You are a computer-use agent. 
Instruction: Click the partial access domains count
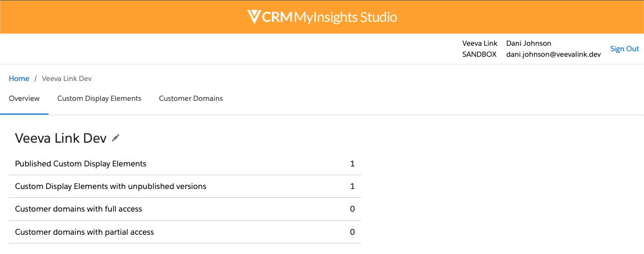point(352,232)
